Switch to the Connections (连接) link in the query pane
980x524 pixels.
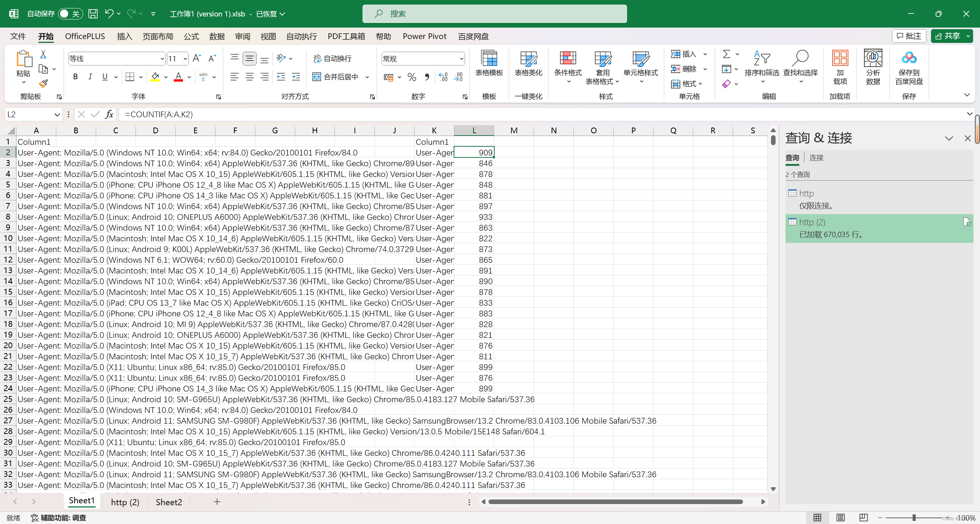point(816,157)
